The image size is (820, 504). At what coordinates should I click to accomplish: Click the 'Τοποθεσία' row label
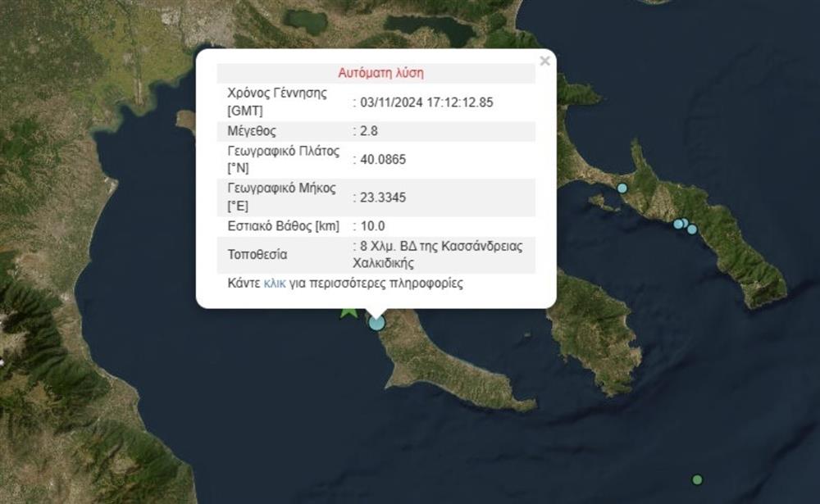tap(257, 255)
